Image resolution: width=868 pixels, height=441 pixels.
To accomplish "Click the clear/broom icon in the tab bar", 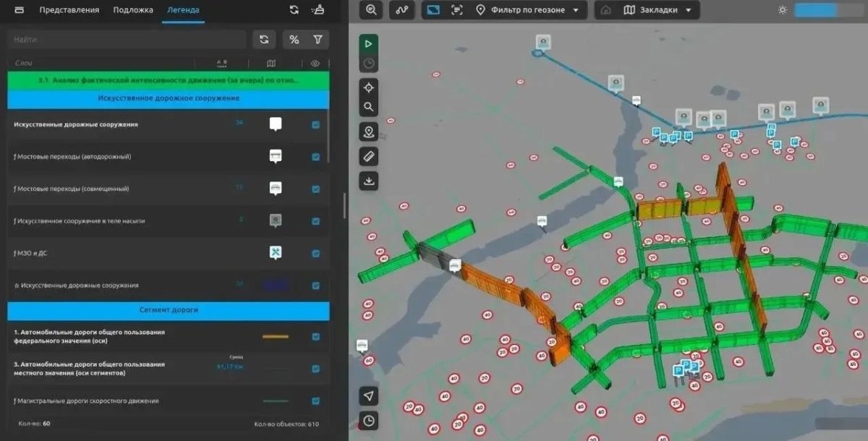I will [x=318, y=10].
